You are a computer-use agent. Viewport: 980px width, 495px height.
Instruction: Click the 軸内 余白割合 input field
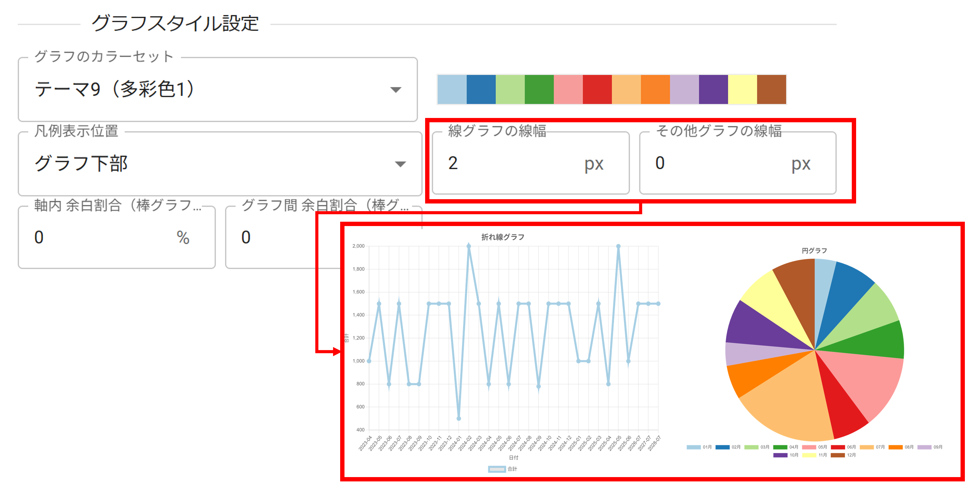(x=116, y=237)
